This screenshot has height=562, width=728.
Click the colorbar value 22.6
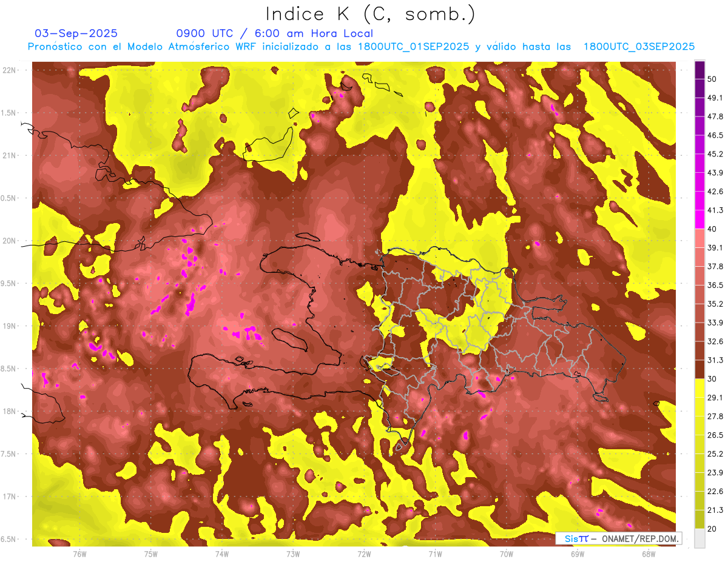pyautogui.click(x=715, y=492)
